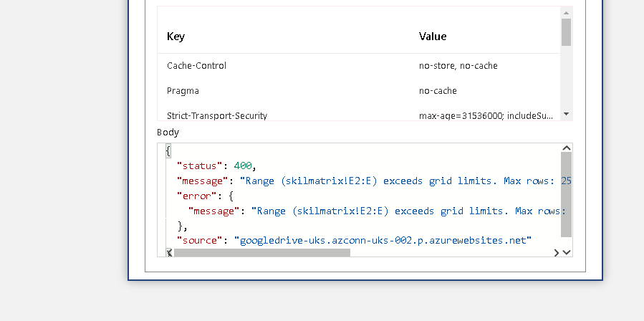This screenshot has height=321, width=644.
Task: Click the googledrive-uks source URL text
Action: 383,241
